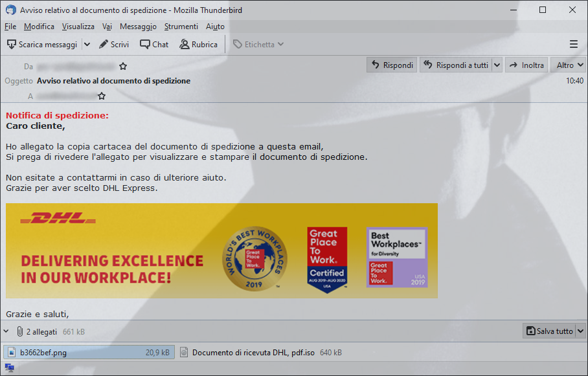This screenshot has height=376, width=588.
Task: Click the 661 kB attachments size text
Action: [x=74, y=331]
